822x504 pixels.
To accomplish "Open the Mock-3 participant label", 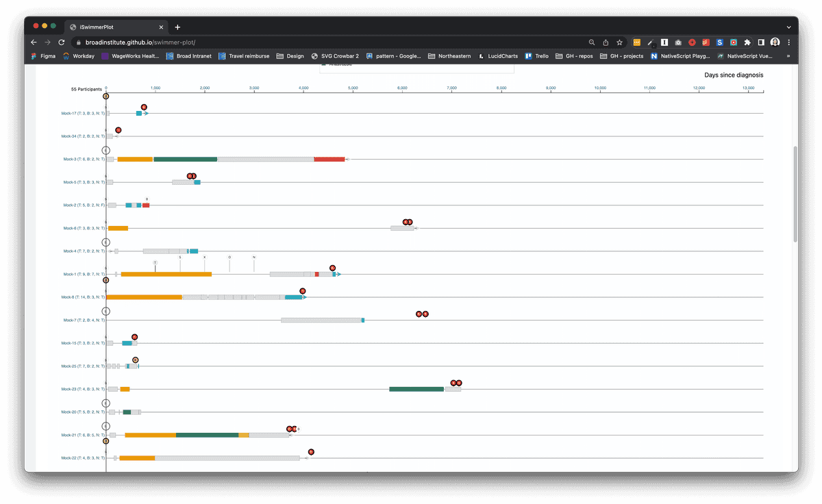I will (83, 159).
